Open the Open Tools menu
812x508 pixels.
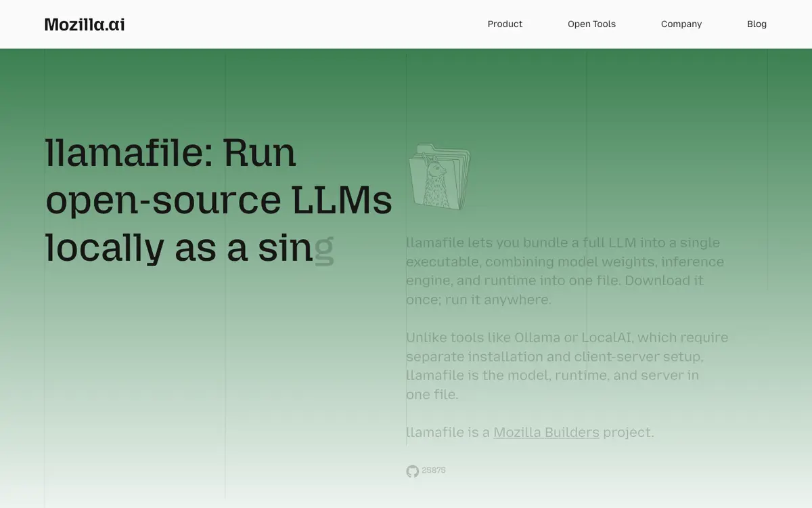click(591, 24)
